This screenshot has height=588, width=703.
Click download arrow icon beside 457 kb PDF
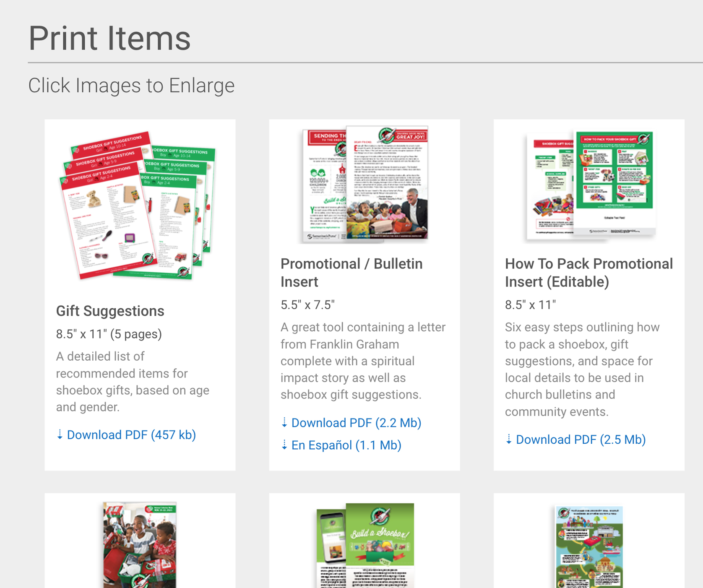tap(60, 435)
